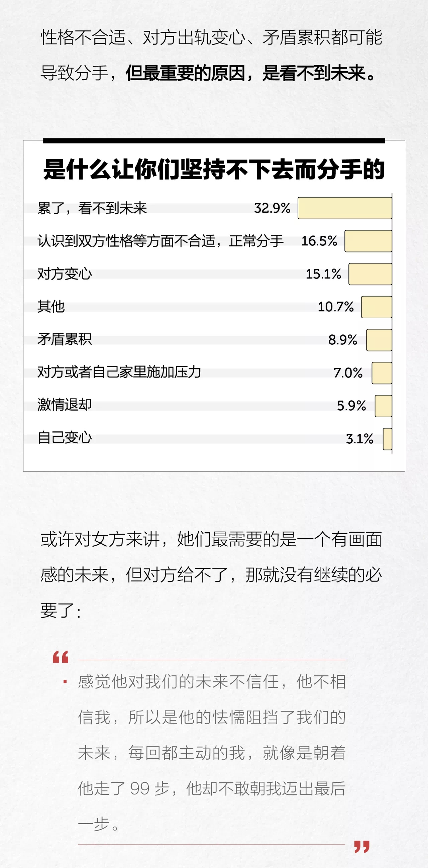428x868 pixels.
Task: Click the red opening quotation mark icon
Action: coord(61,657)
